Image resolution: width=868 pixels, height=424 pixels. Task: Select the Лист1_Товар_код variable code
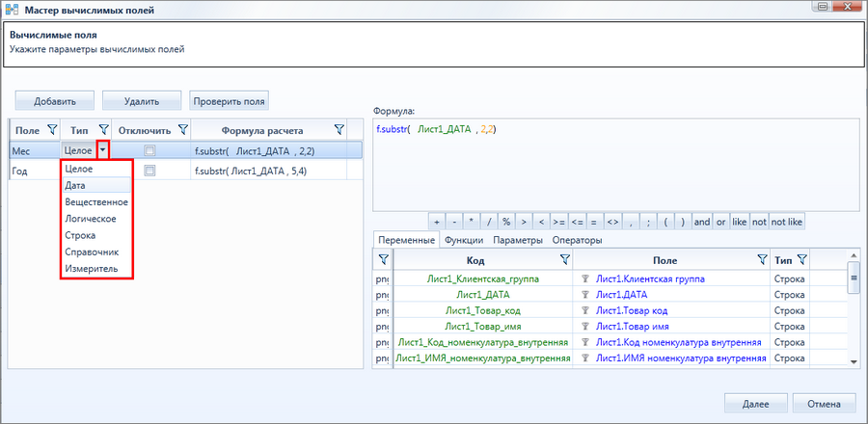pos(483,310)
